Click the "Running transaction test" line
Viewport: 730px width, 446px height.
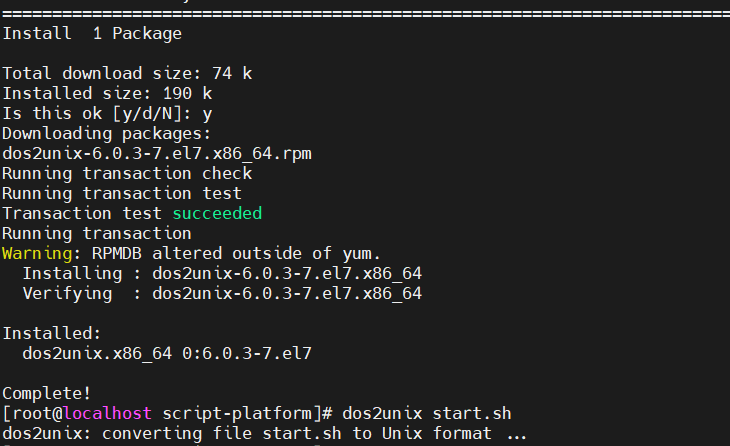[x=122, y=193]
